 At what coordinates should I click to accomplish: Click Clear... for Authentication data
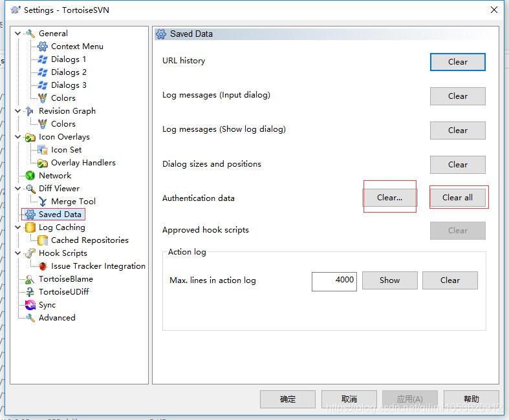tap(389, 198)
